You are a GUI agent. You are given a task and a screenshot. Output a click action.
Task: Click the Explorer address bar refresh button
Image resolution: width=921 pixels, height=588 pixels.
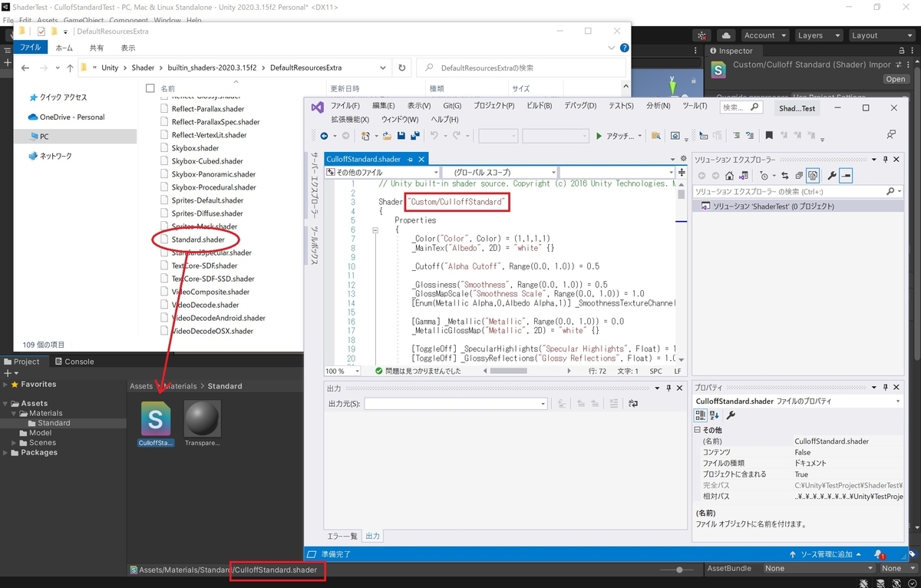point(402,68)
